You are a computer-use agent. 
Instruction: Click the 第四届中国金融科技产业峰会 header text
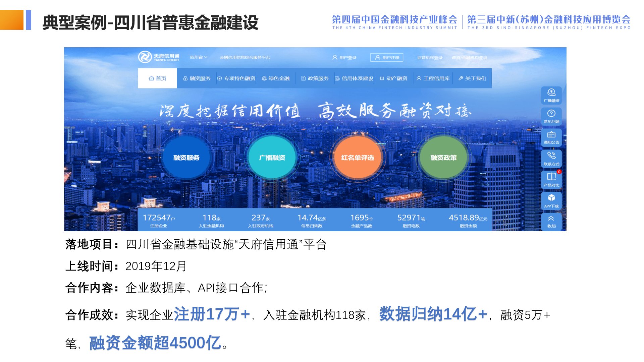point(395,19)
